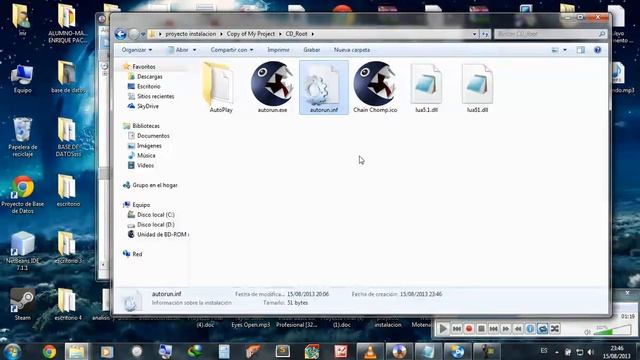Select Bibliotecas in the navigation pane
640x360 pixels.
pyautogui.click(x=146, y=126)
